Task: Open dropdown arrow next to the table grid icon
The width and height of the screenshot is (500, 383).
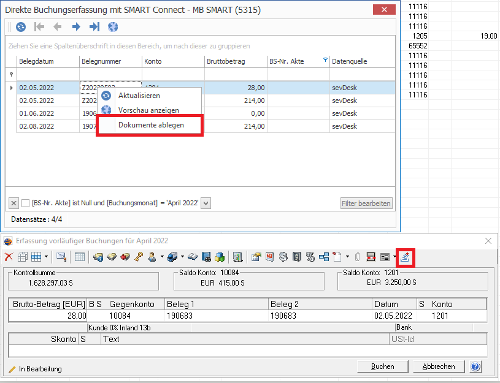Action: click(x=46, y=257)
